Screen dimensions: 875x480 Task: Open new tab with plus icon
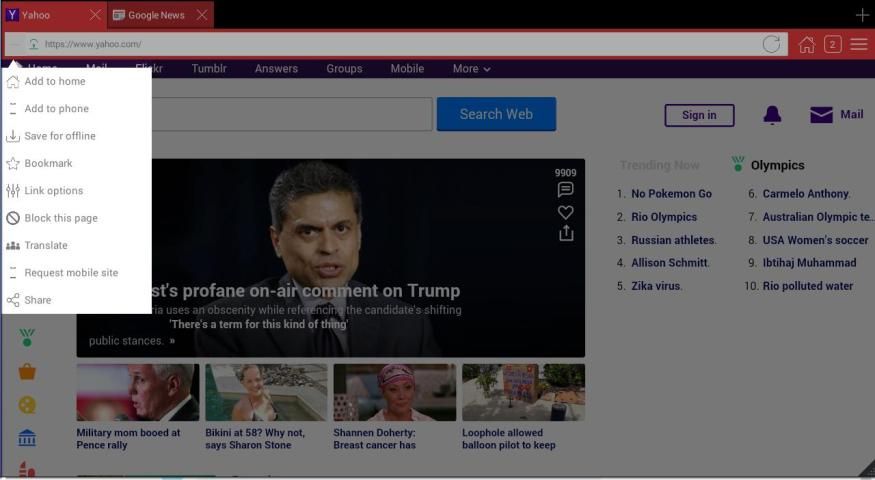click(x=862, y=14)
